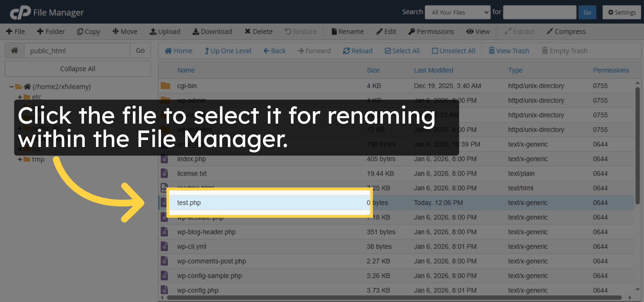Create a new folder
644x302 pixels.
click(51, 31)
